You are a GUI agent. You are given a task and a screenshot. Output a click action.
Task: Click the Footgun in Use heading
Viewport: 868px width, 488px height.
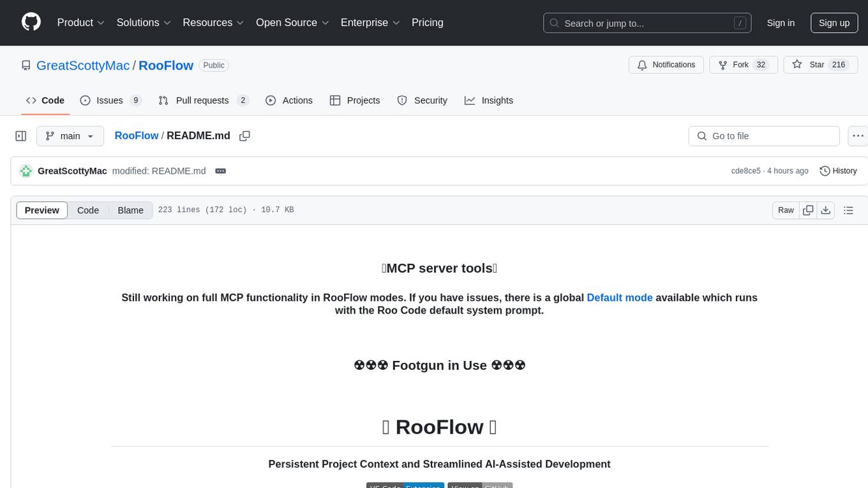tap(439, 365)
